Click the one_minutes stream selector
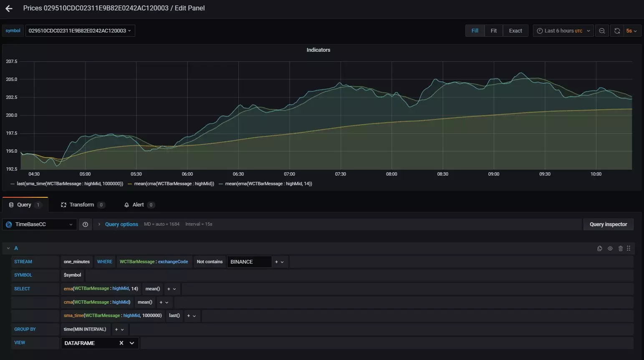 (77, 262)
